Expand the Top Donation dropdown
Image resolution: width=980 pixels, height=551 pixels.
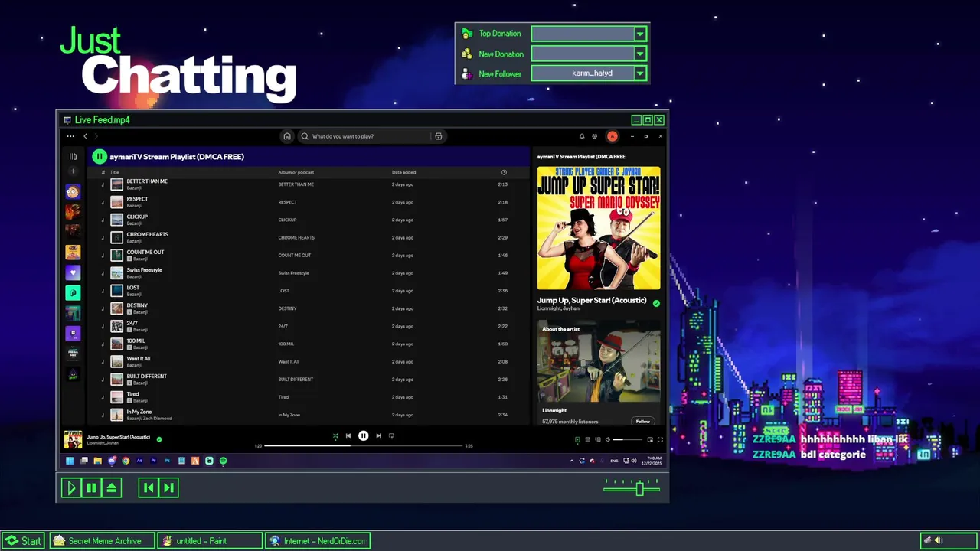640,34
